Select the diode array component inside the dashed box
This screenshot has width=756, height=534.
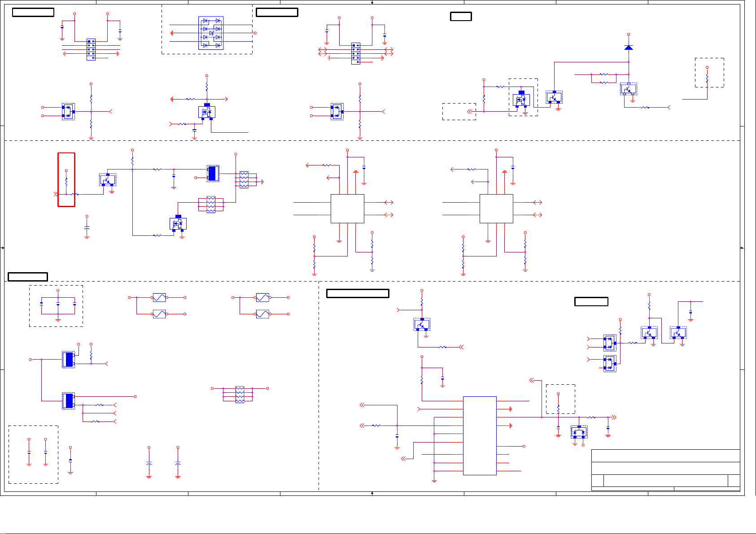(x=211, y=33)
